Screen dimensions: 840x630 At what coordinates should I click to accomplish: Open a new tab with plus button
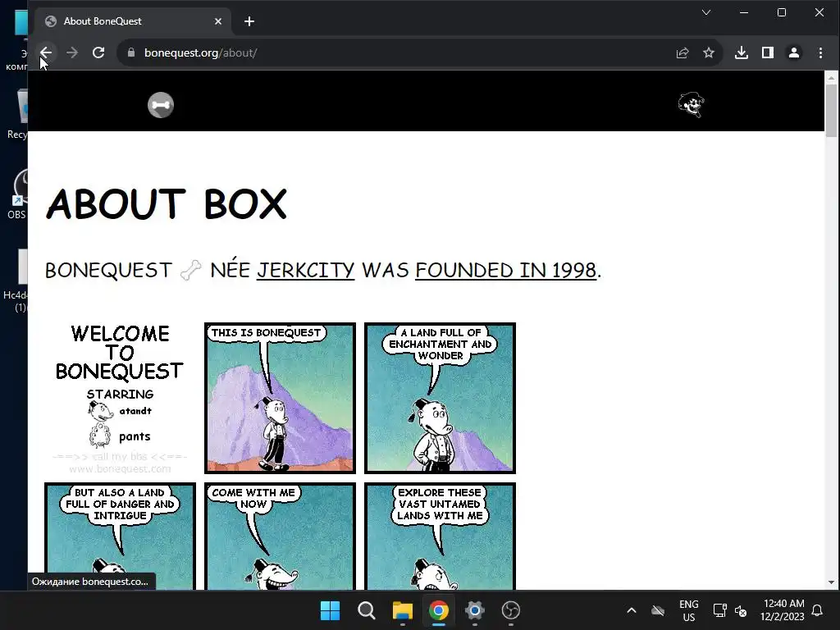coord(249,21)
